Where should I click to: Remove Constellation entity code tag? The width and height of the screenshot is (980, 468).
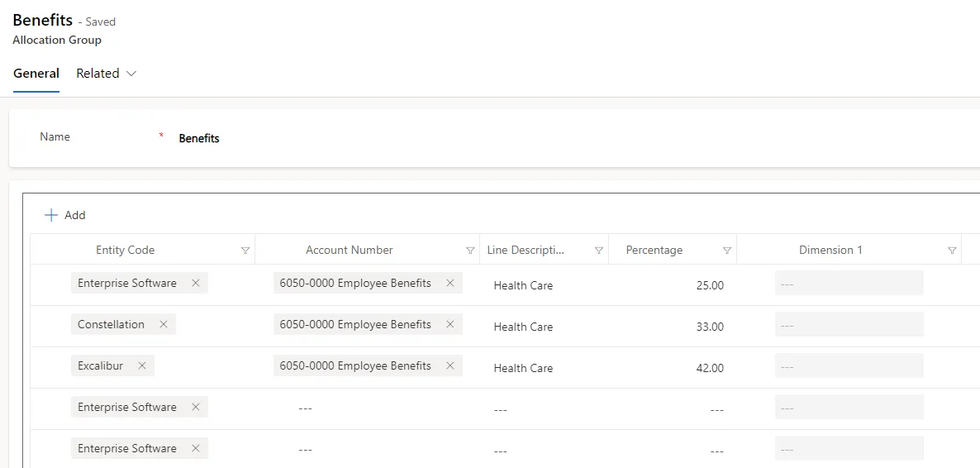[x=164, y=324]
